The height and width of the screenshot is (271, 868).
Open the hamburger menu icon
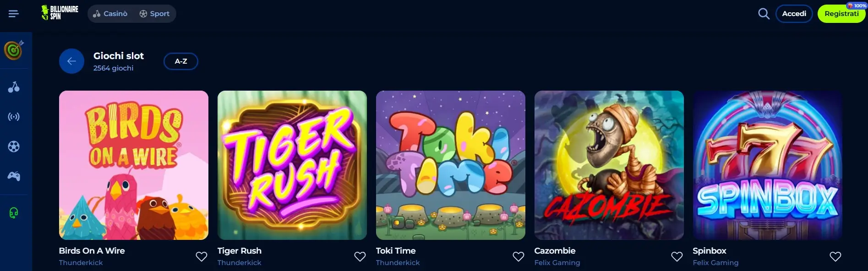pos(14,14)
